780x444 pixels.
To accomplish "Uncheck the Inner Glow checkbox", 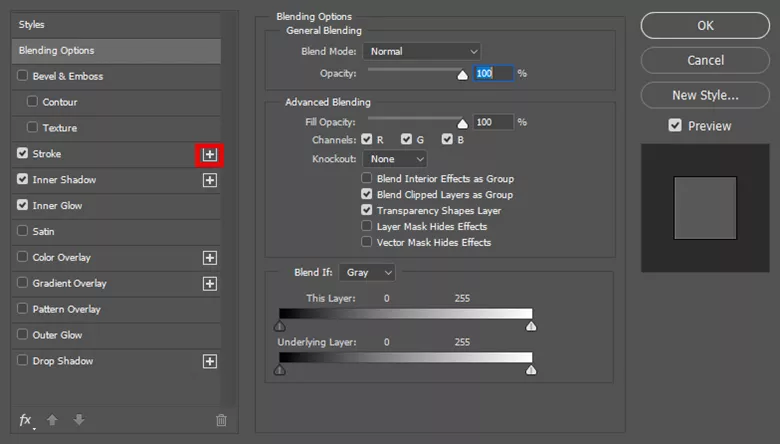I will pyautogui.click(x=22, y=205).
